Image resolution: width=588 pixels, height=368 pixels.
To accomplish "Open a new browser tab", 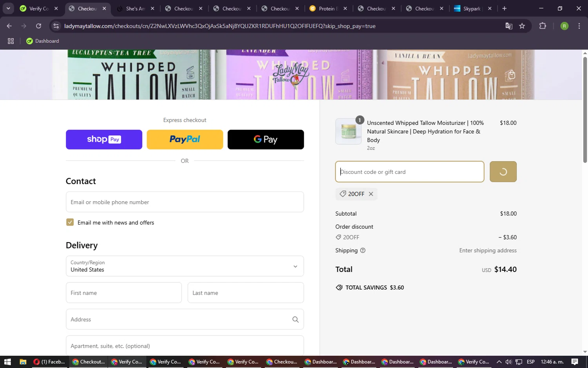I will point(505,8).
